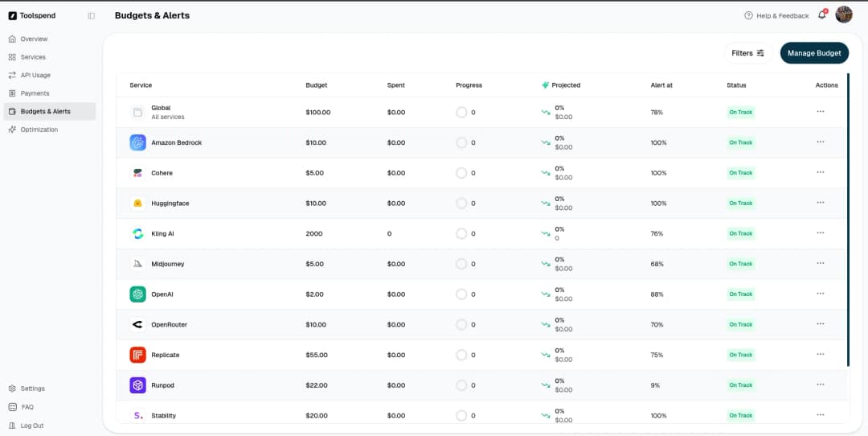This screenshot has width=868, height=436.
Task: Click Help & Feedback link
Action: click(x=776, y=16)
